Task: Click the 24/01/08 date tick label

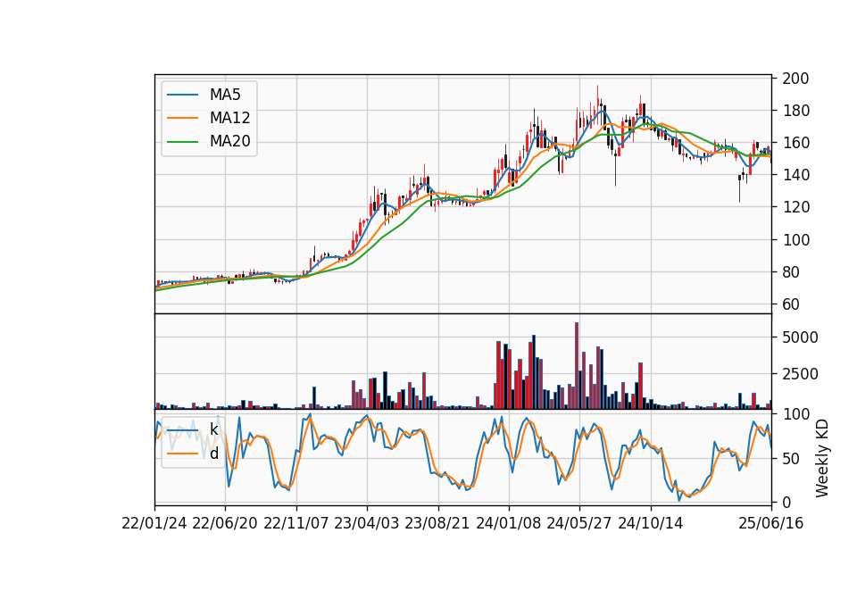Action: click(x=508, y=523)
